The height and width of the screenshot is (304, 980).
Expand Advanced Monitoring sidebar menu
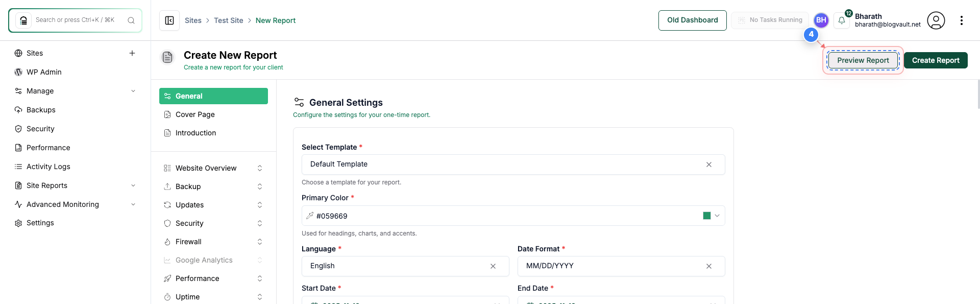[x=133, y=204]
